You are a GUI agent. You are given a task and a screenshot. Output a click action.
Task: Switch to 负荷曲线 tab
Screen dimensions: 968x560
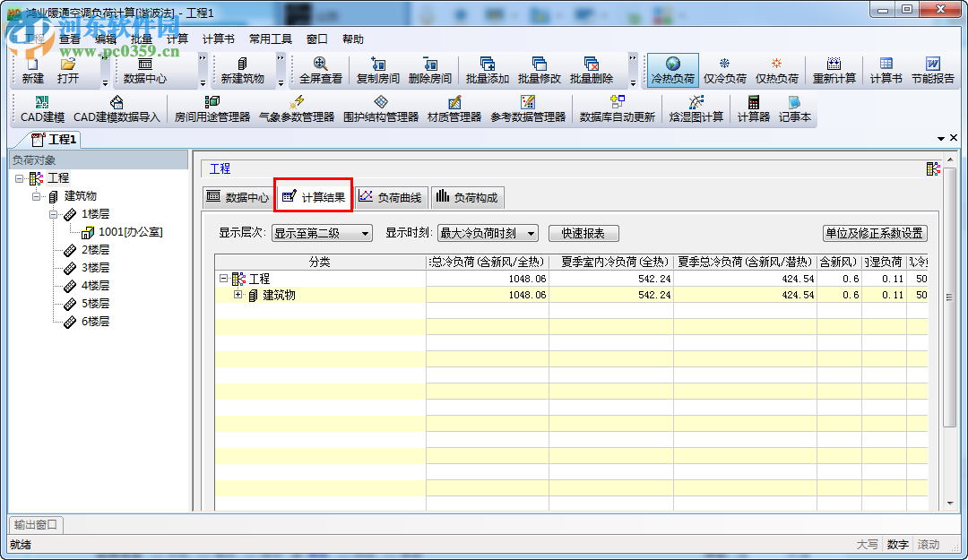pyautogui.click(x=391, y=197)
